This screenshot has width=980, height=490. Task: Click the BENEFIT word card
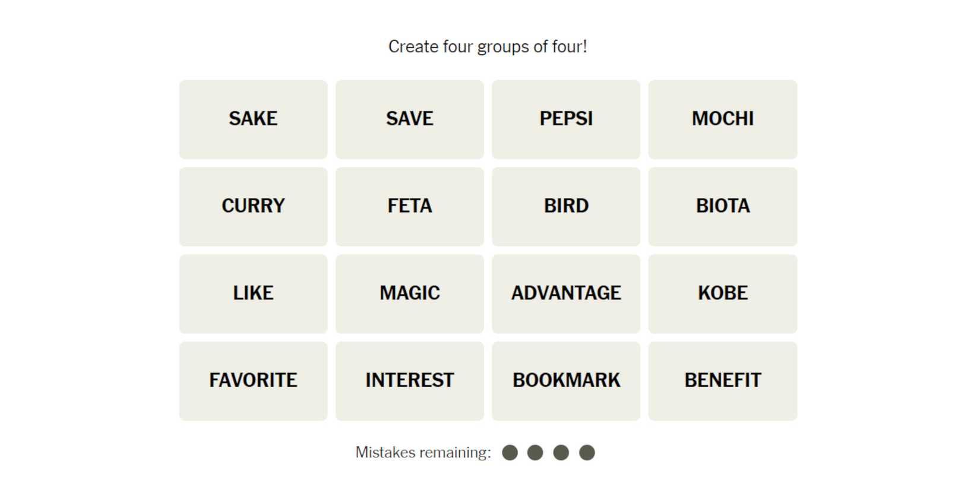[x=722, y=381]
